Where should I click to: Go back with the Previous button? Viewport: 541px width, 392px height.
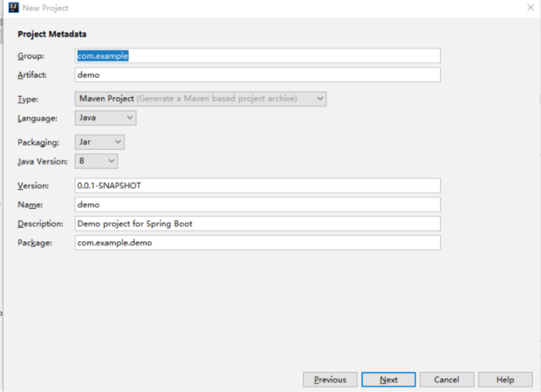click(x=330, y=380)
